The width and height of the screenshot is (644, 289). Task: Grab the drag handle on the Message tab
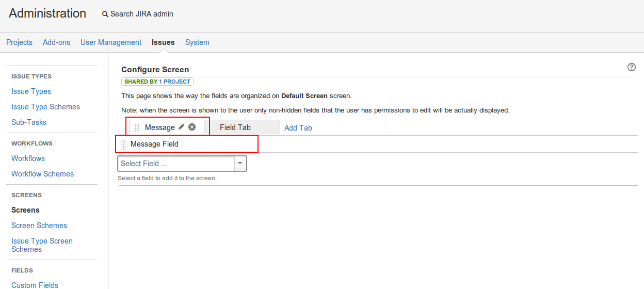point(137,127)
